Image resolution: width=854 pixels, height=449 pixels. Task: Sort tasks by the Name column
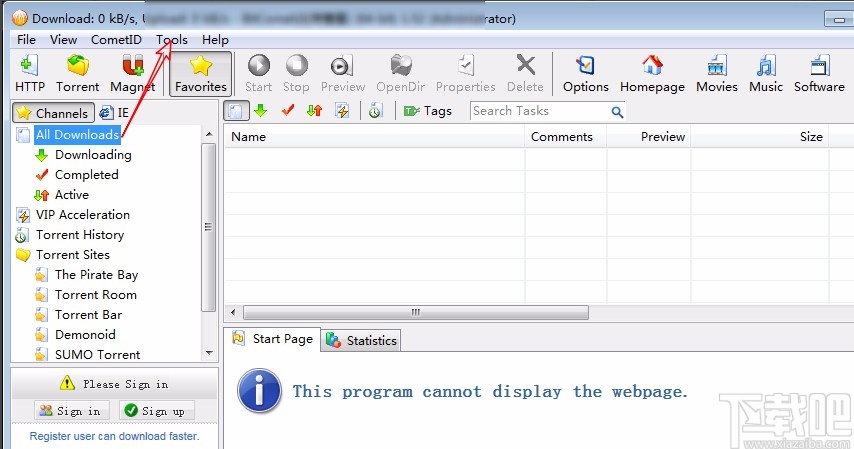374,137
